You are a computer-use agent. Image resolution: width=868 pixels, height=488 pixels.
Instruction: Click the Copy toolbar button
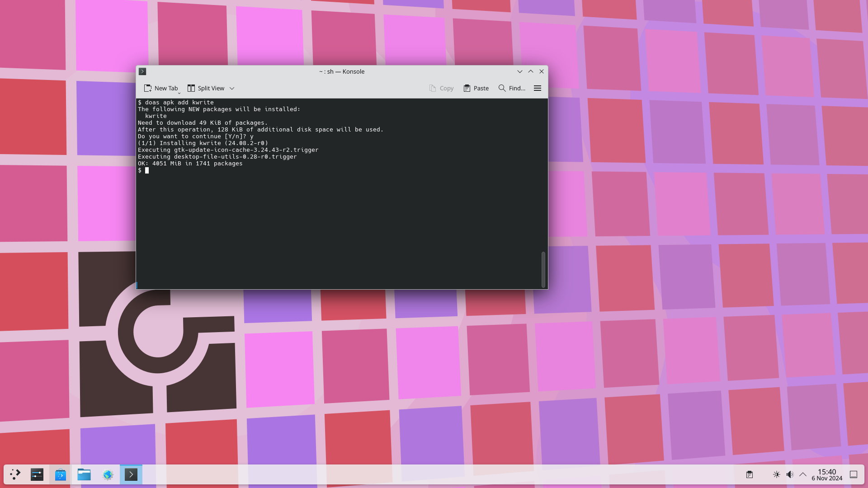point(441,88)
